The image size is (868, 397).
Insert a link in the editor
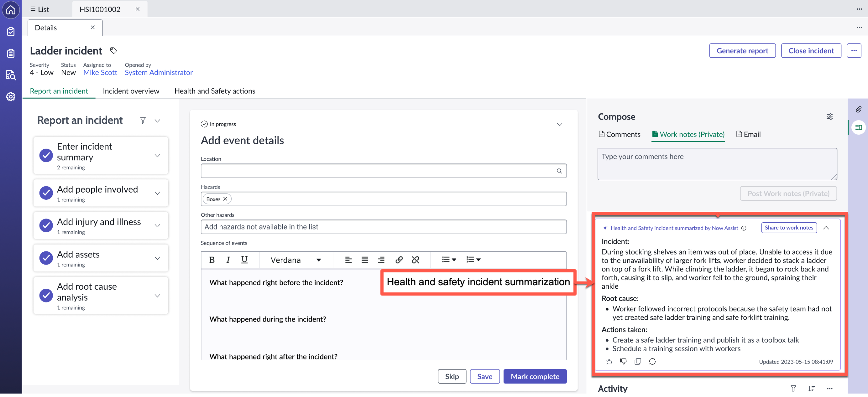(399, 260)
